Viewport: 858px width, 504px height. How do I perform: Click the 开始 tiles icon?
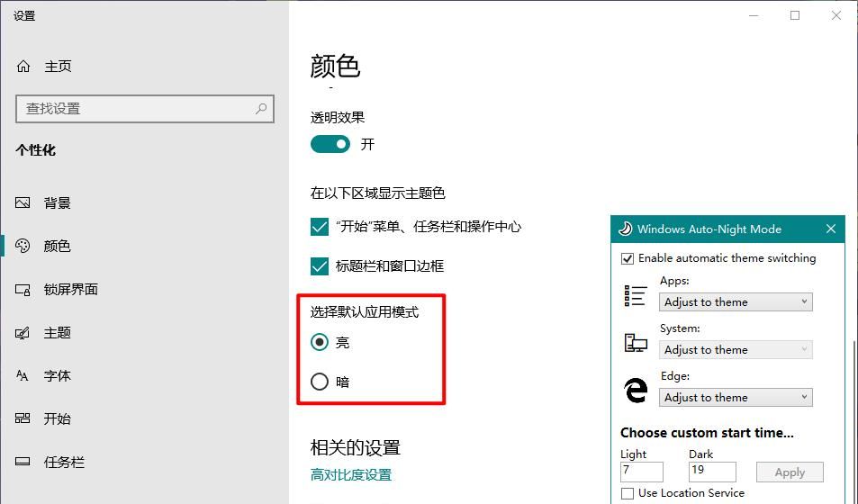[23, 418]
